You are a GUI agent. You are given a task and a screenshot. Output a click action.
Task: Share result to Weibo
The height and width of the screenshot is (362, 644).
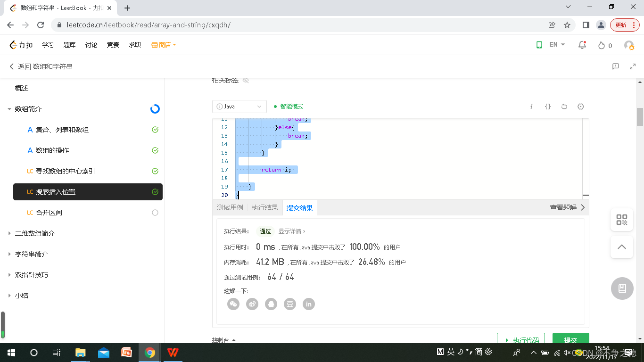tap(252, 304)
